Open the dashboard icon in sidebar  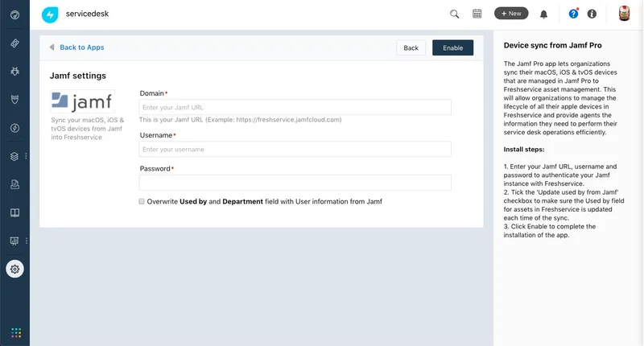14,15
